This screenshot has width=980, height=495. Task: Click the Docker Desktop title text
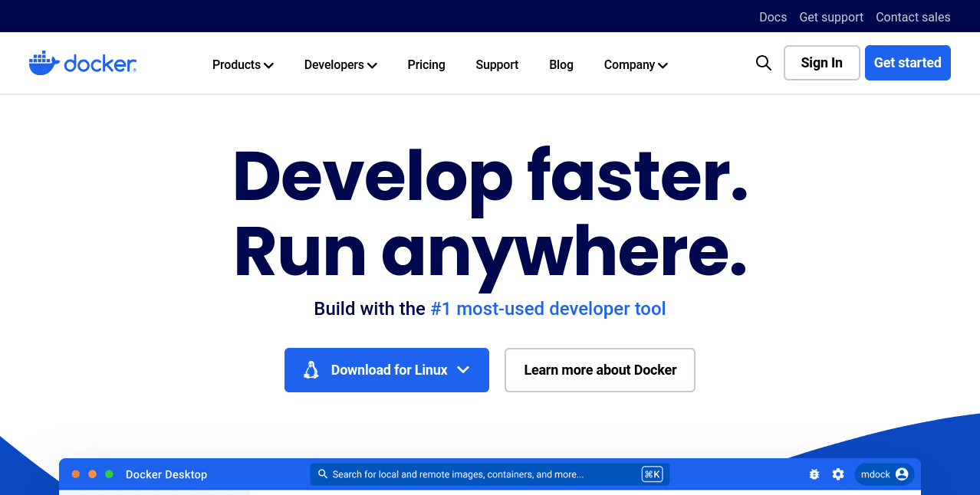[x=166, y=474]
